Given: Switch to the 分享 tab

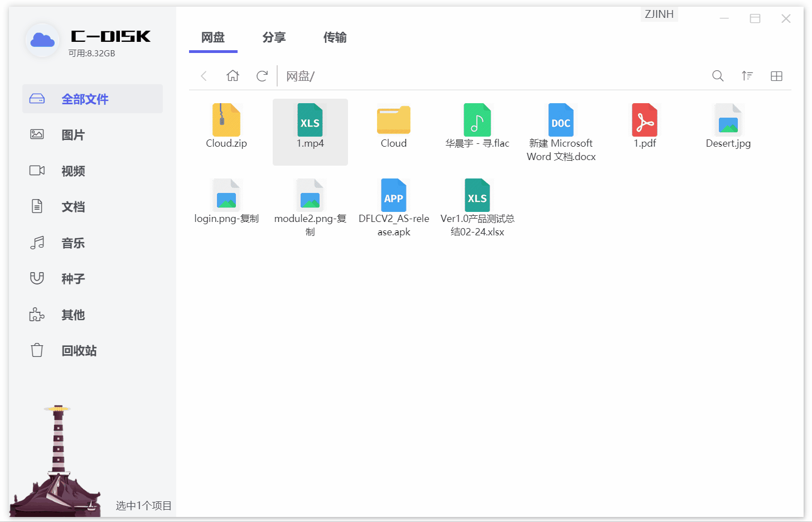Looking at the screenshot, I should (274, 37).
